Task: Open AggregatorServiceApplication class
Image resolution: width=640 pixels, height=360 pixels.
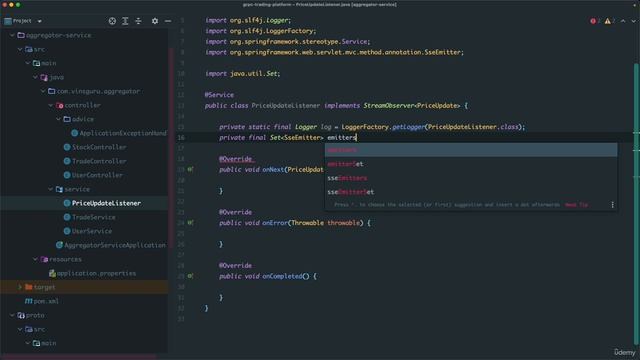Action: [115, 245]
